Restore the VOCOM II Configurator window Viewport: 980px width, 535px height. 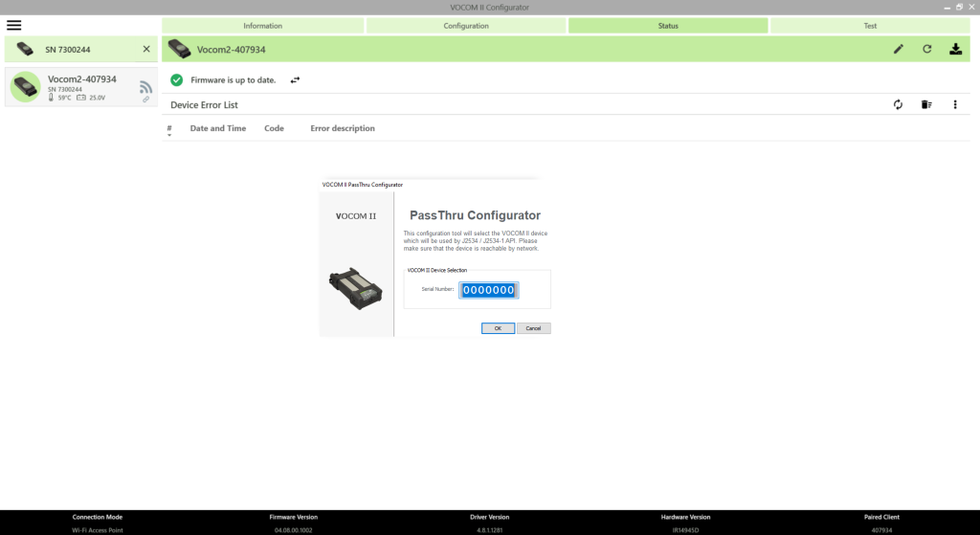point(959,7)
